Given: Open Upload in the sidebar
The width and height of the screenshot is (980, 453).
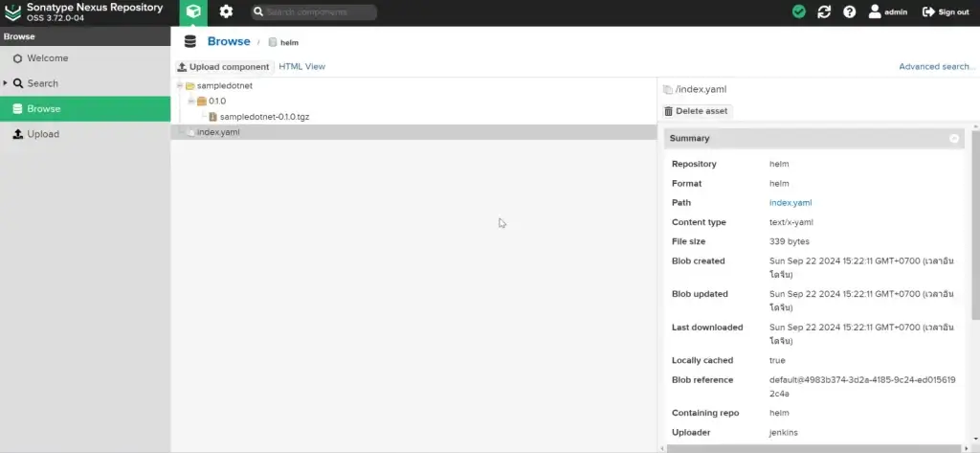Looking at the screenshot, I should click(42, 134).
